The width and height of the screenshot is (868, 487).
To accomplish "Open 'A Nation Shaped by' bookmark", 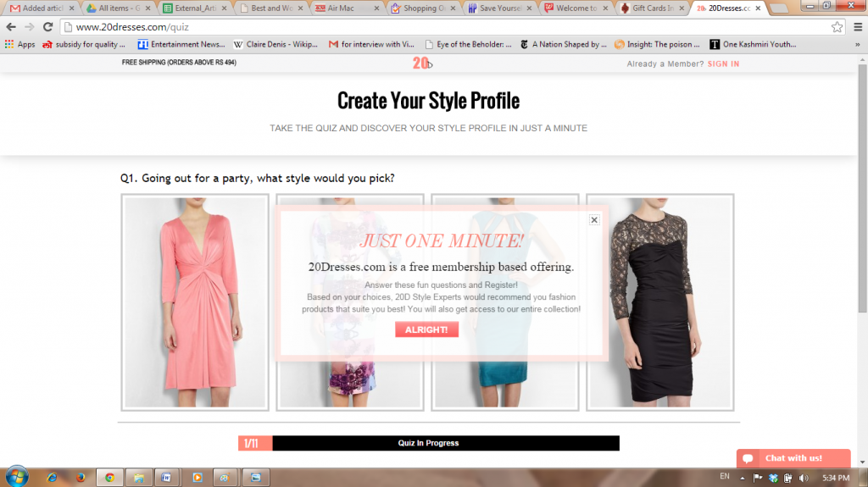I will click(563, 44).
